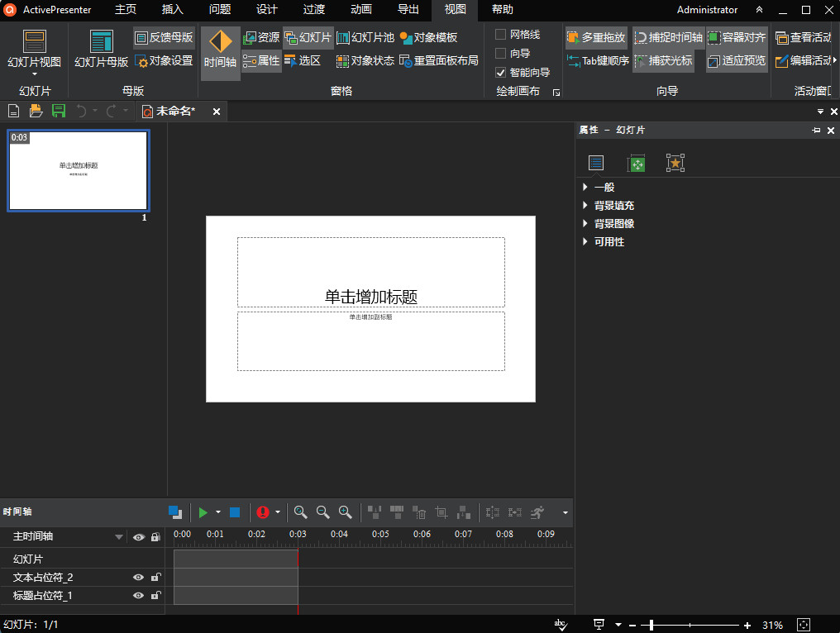The width and height of the screenshot is (840, 633).
Task: Click the zoom plus button
Action: point(747,625)
